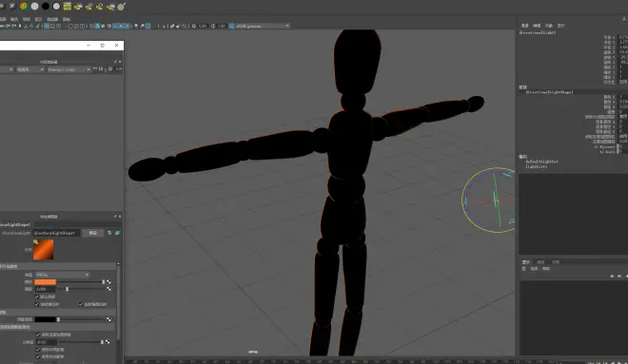628x364 pixels.
Task: Click the checker map button beside the color slider
Action: click(x=108, y=282)
